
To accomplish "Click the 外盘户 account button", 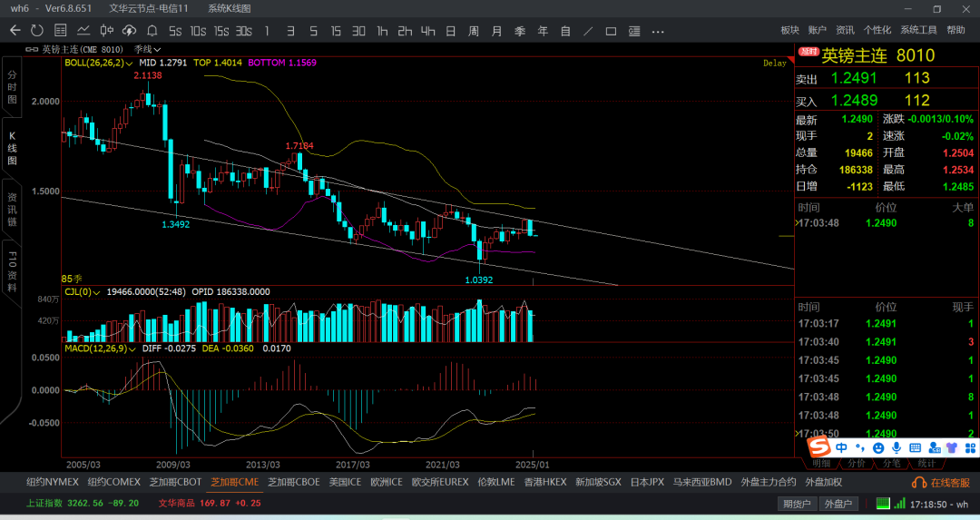I will pyautogui.click(x=838, y=504).
